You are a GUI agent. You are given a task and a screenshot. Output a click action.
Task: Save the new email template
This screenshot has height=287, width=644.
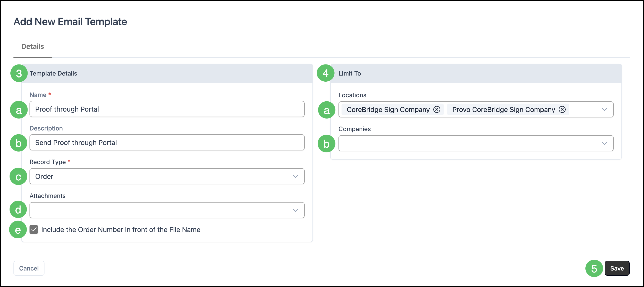617,268
